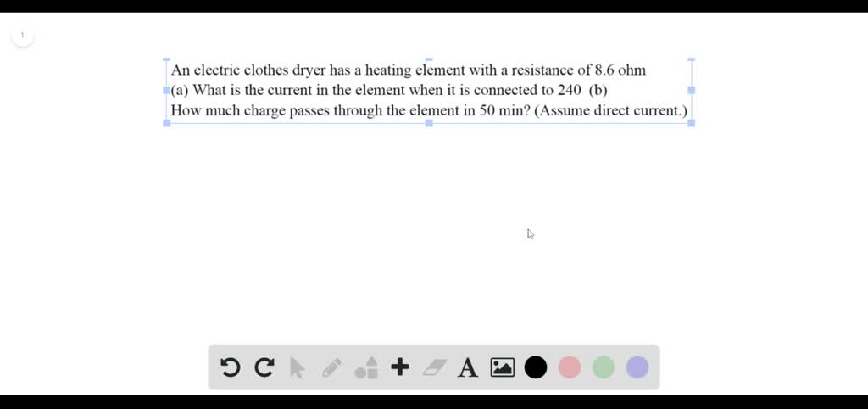Click the bottom-right text box resize handle
868x409 pixels.
tap(692, 123)
